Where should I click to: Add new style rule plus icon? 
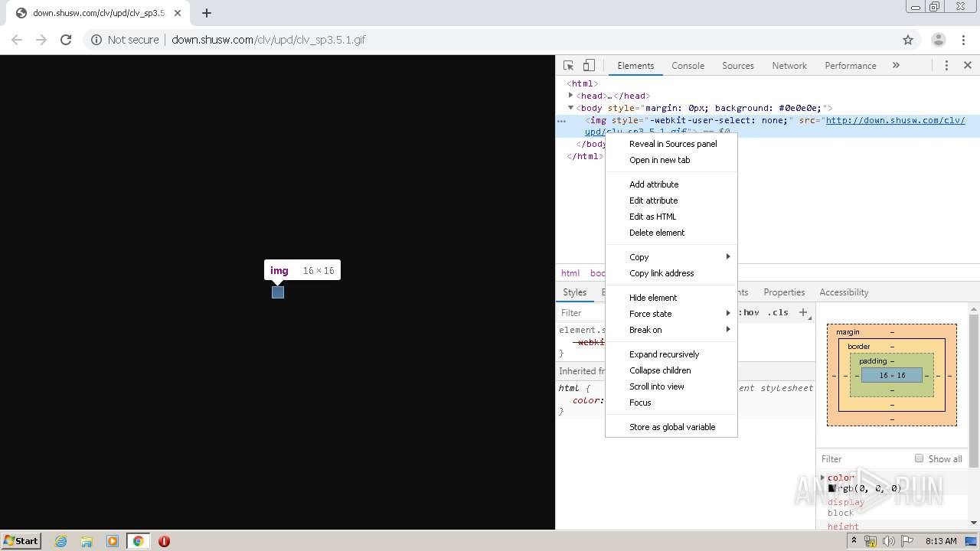pyautogui.click(x=803, y=312)
